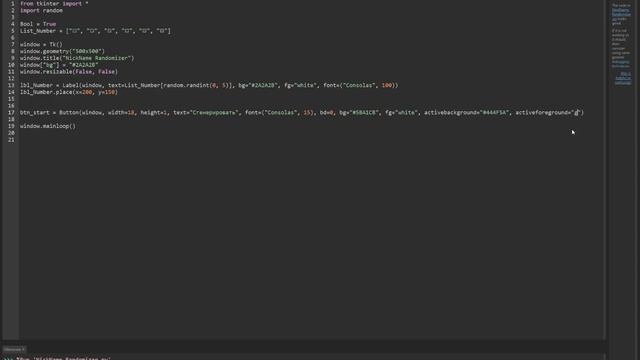Click the line 'window = Tk()'
Image resolution: width=640 pixels, height=360 pixels.
point(41,44)
